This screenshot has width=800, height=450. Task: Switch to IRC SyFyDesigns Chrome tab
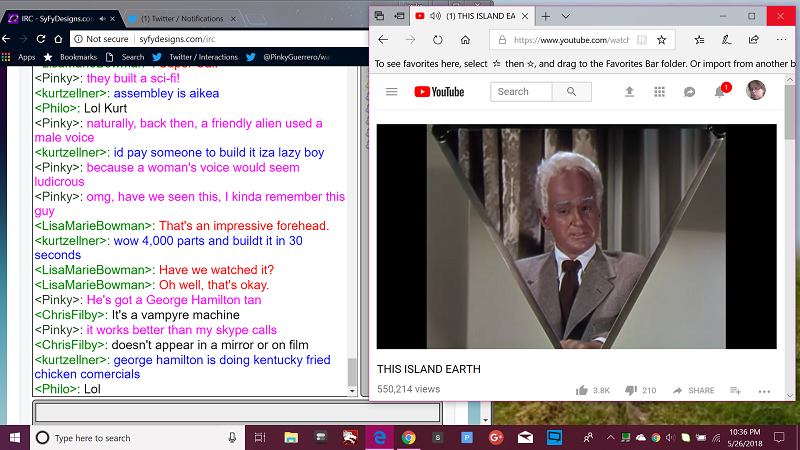(x=57, y=19)
